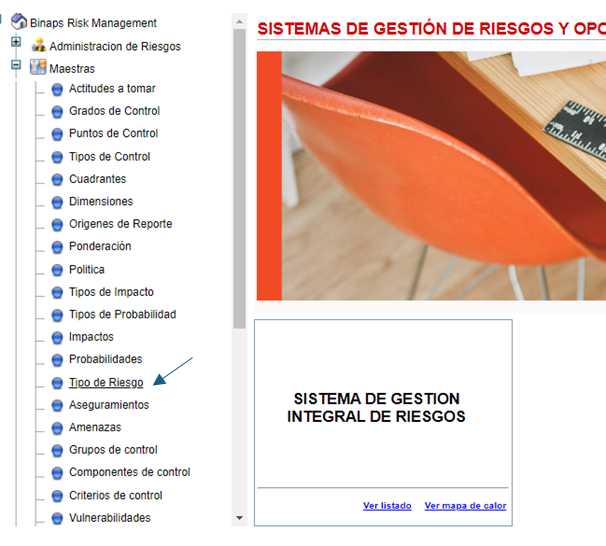
Task: Click the Binaps Risk Management home icon
Action: [x=19, y=22]
